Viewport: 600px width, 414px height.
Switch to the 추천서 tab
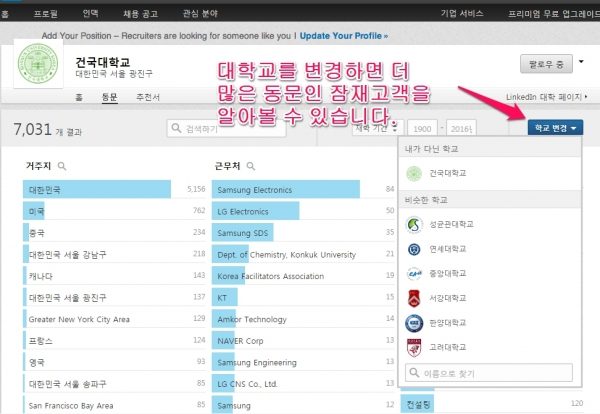coord(148,97)
